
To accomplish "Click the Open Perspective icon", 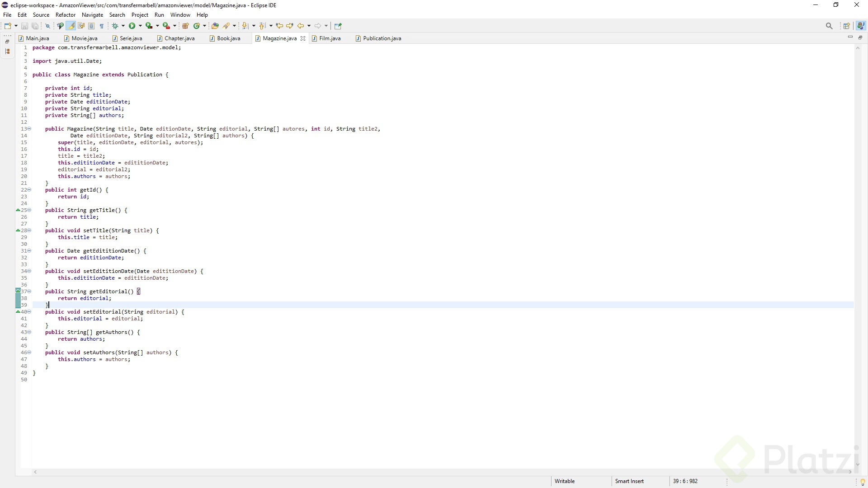I will (x=847, y=26).
